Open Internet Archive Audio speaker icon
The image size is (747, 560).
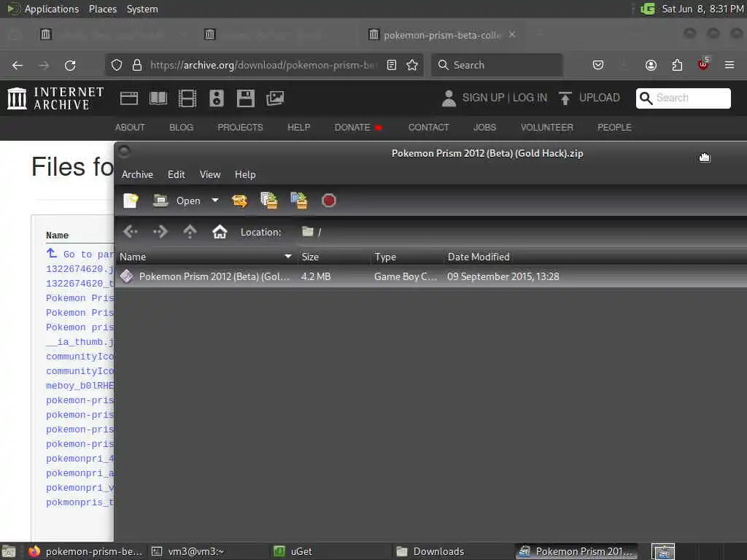click(217, 98)
